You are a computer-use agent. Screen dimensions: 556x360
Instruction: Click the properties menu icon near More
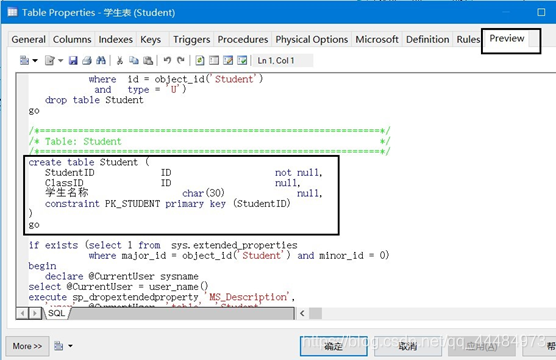[59, 346]
